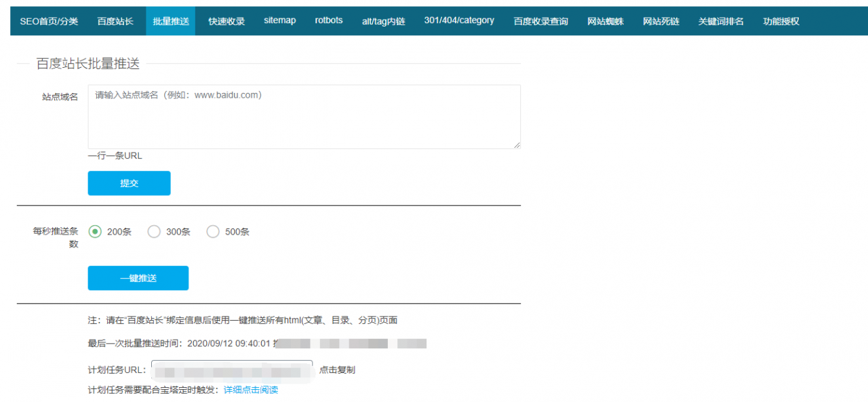Open the 快速收录 tab

tap(226, 20)
